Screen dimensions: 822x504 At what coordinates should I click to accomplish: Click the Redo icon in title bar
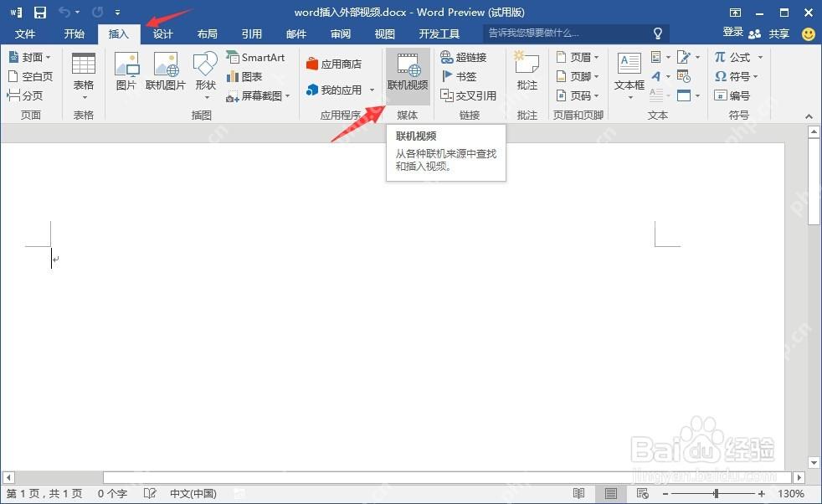pyautogui.click(x=97, y=12)
